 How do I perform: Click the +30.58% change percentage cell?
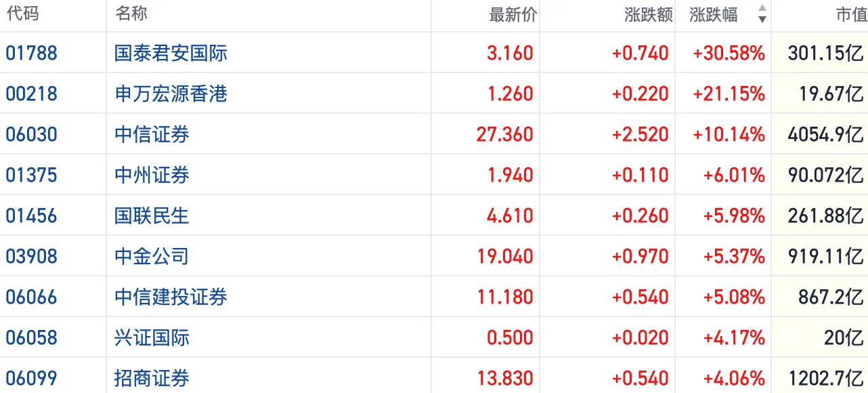click(x=729, y=53)
